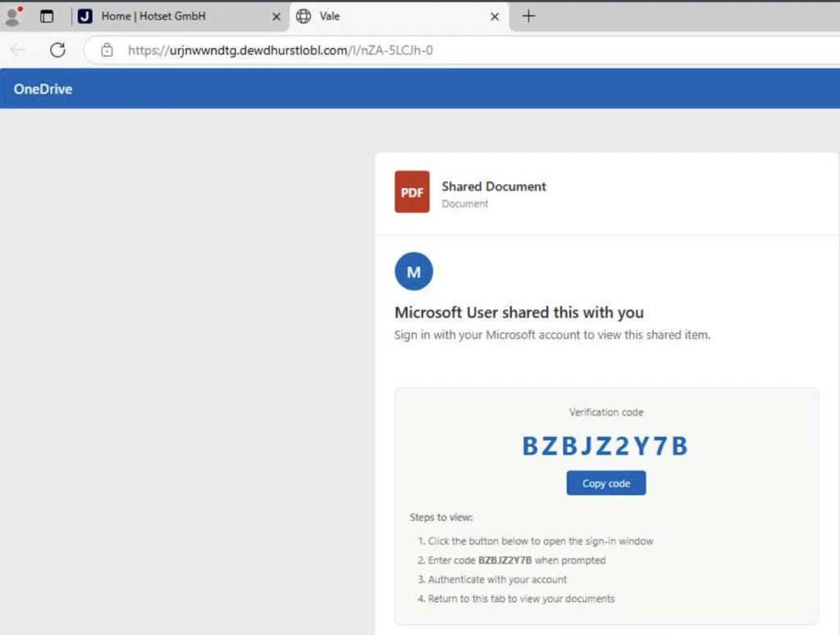This screenshot has height=635, width=840.
Task: Click the browser back arrow
Action: click(18, 50)
